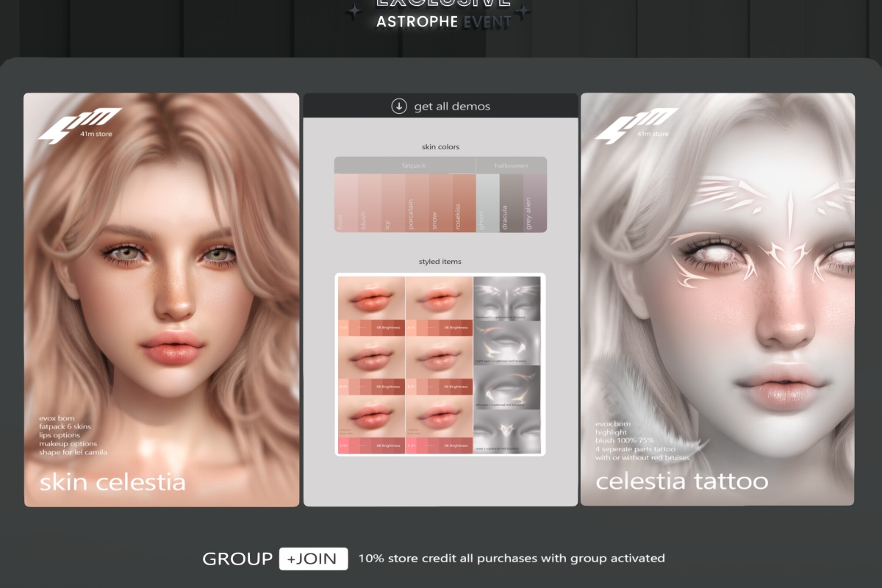Click the star sparkle right of Astrophe Event

[523, 12]
